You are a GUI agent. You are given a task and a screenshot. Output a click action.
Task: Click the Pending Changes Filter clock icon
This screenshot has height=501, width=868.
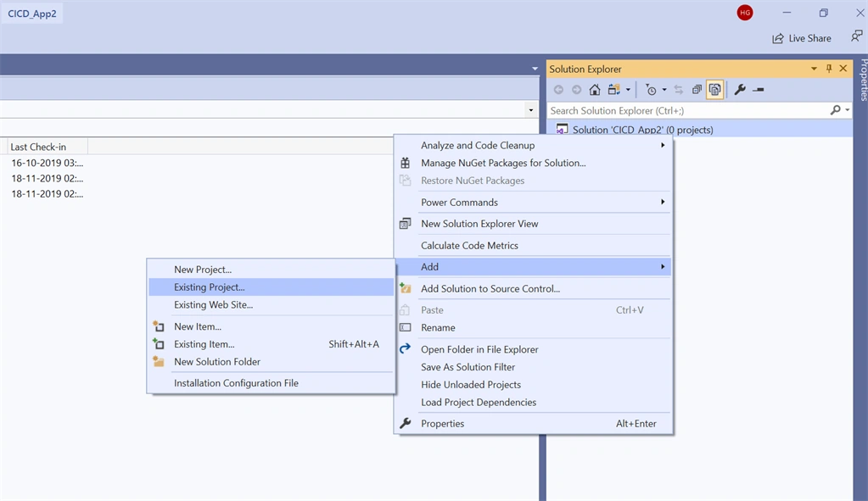pos(651,90)
